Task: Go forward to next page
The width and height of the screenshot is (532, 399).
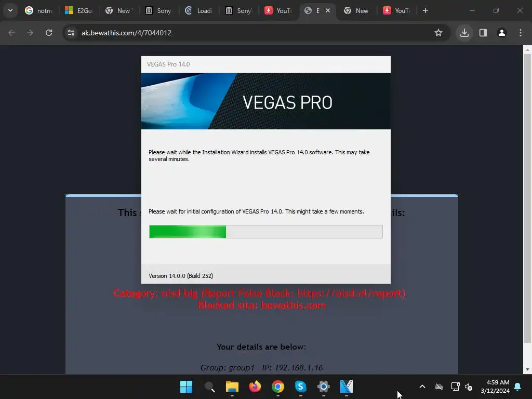Action: tap(30, 33)
